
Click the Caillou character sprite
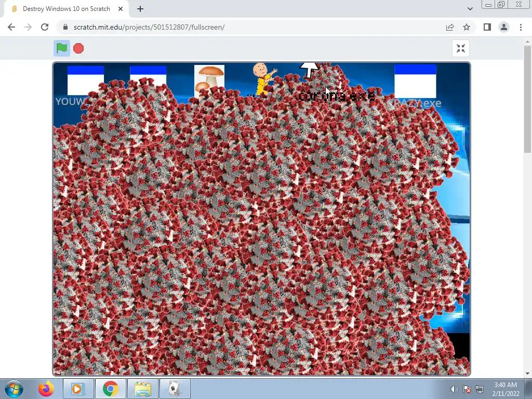coord(264,78)
